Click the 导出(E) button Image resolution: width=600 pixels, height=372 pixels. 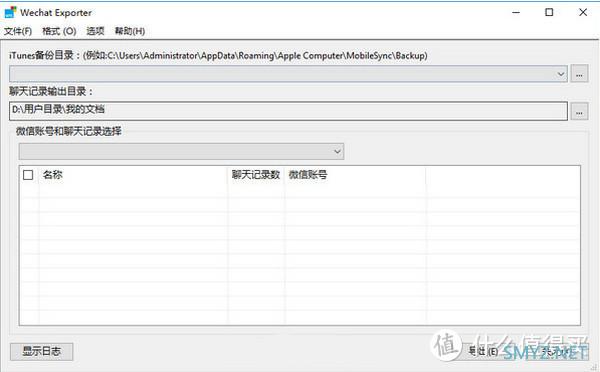point(483,351)
